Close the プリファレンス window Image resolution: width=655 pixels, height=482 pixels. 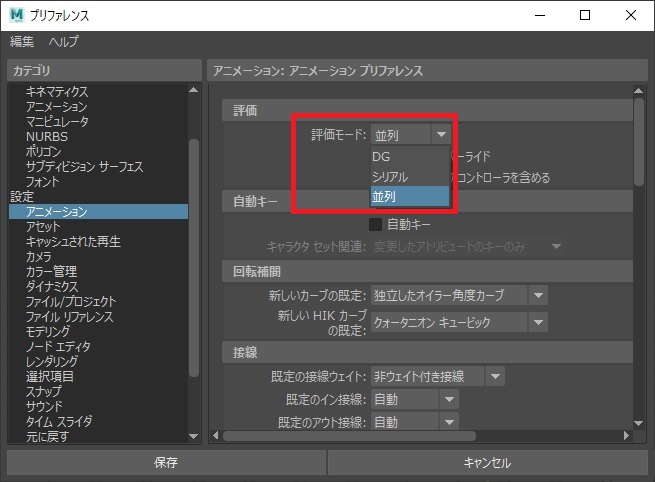pyautogui.click(x=631, y=15)
